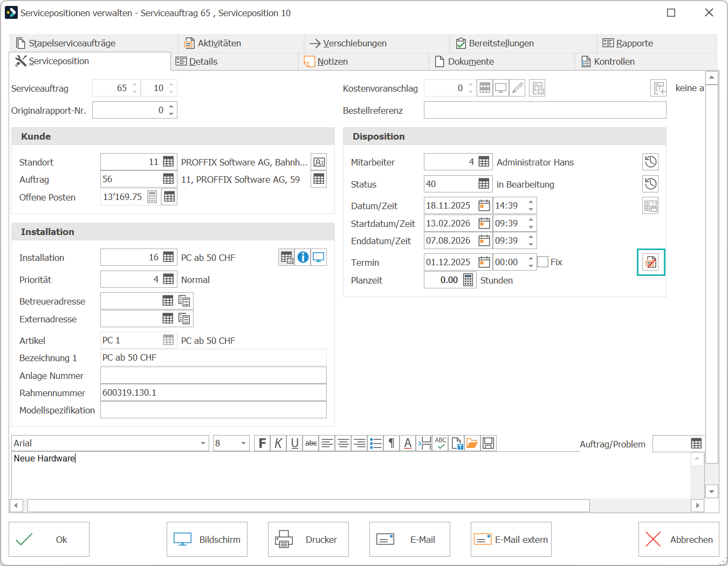Image resolution: width=728 pixels, height=566 pixels.
Task: Open Status history clock icon
Action: pos(650,184)
